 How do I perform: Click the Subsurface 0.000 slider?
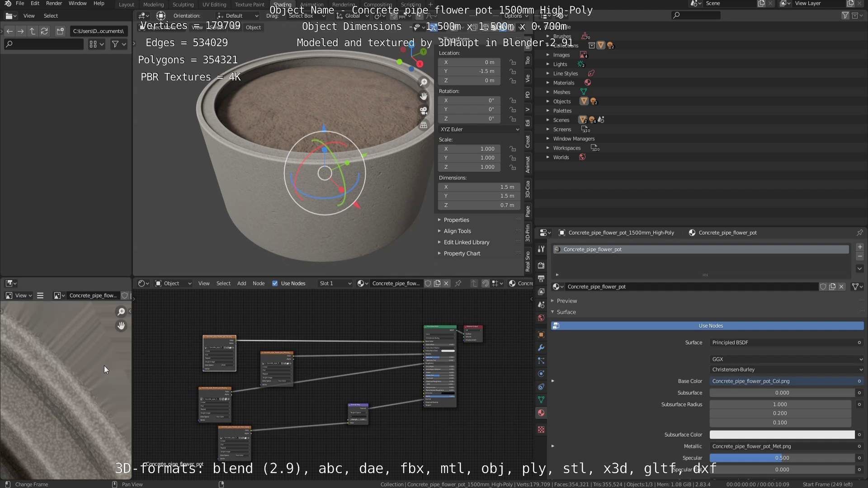coord(782,393)
